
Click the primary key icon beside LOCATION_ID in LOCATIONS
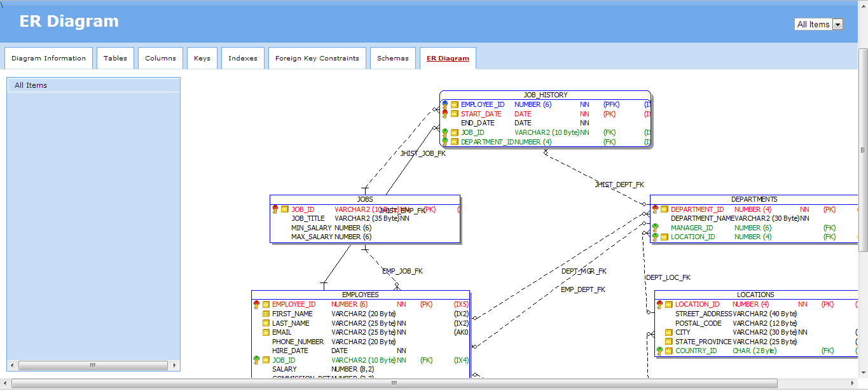[659, 305]
